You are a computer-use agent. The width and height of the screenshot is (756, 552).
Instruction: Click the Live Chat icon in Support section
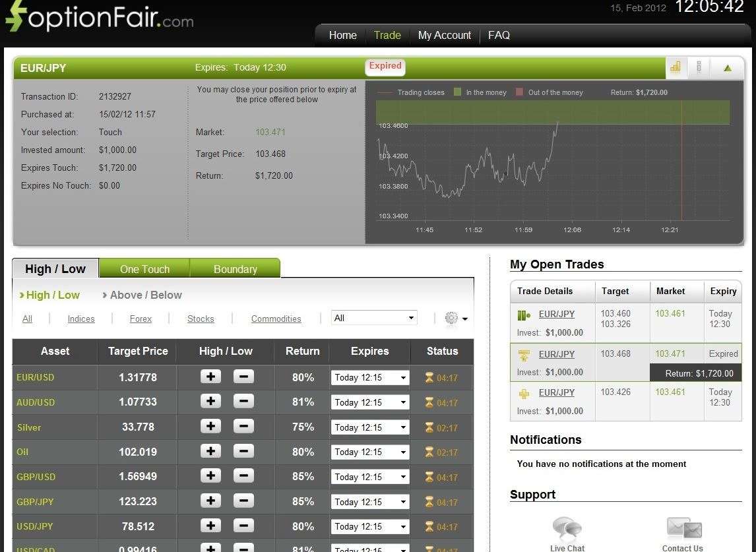[x=566, y=526]
